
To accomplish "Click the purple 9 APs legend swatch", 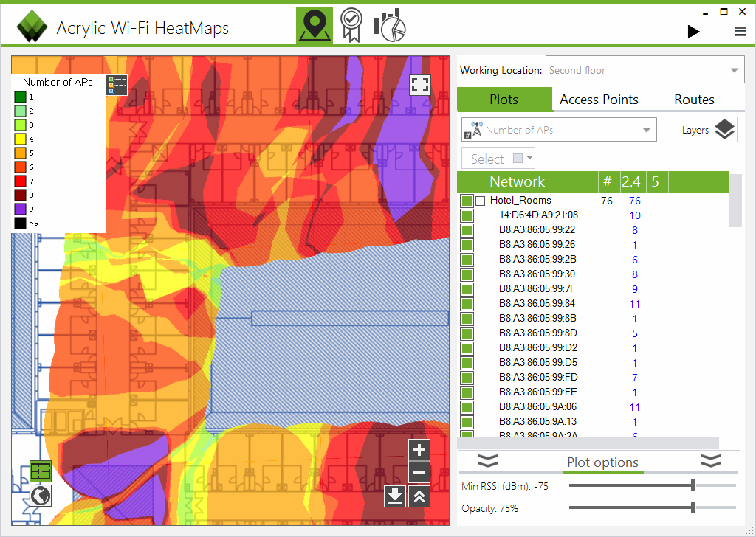I will [20, 209].
